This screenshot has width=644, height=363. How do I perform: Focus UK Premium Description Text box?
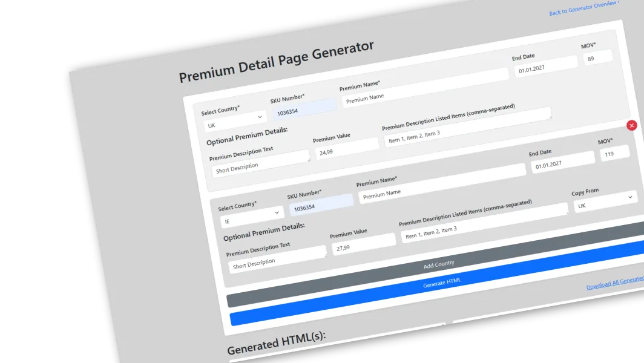(261, 164)
